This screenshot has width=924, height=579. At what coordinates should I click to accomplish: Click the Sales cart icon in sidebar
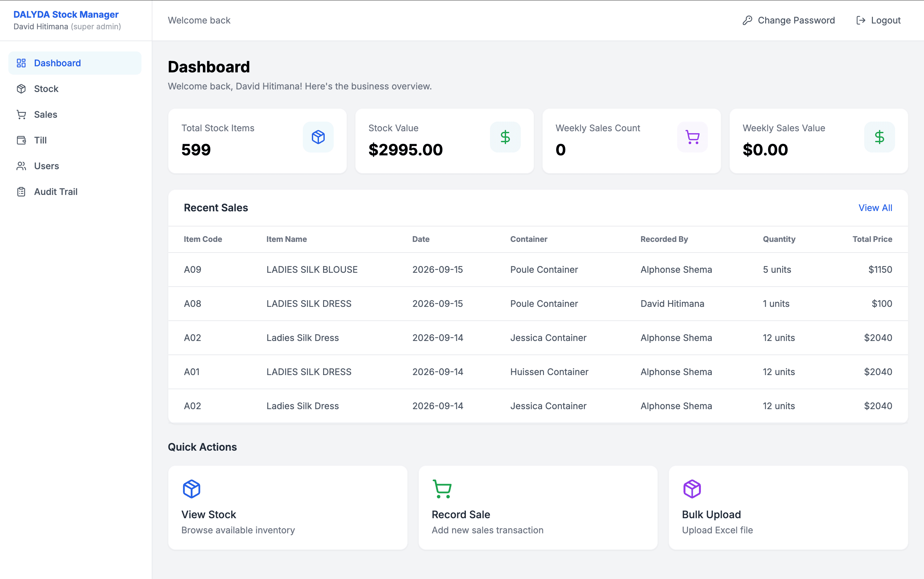(21, 115)
